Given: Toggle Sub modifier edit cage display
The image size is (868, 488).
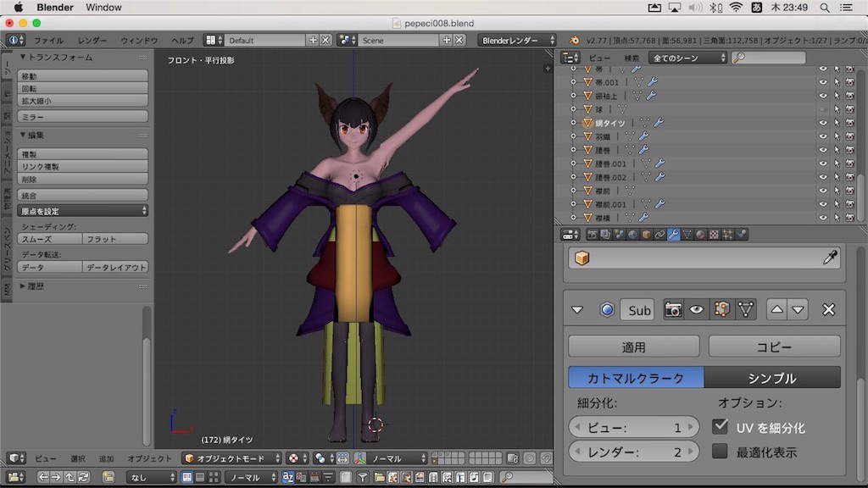Looking at the screenshot, I should (746, 310).
